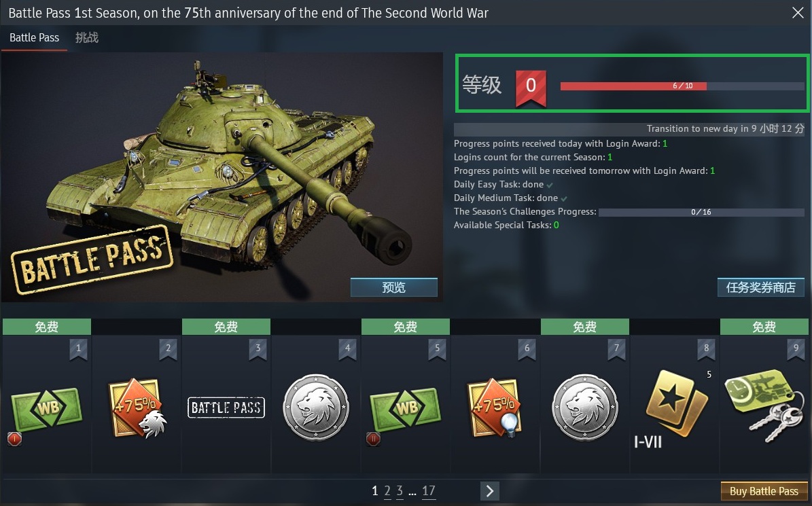
Task: Select the vehicle rental keys reward at level 9
Action: pyautogui.click(x=764, y=406)
